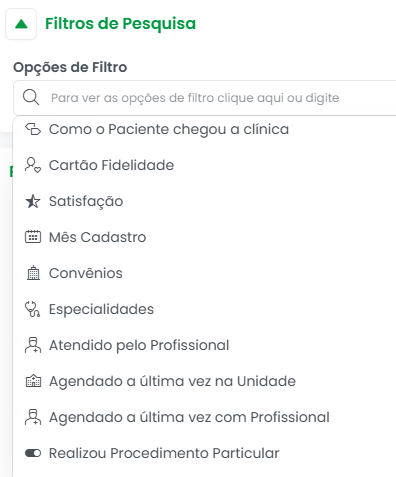
Task: Click the Mês Cadastro calendar icon
Action: tap(33, 237)
